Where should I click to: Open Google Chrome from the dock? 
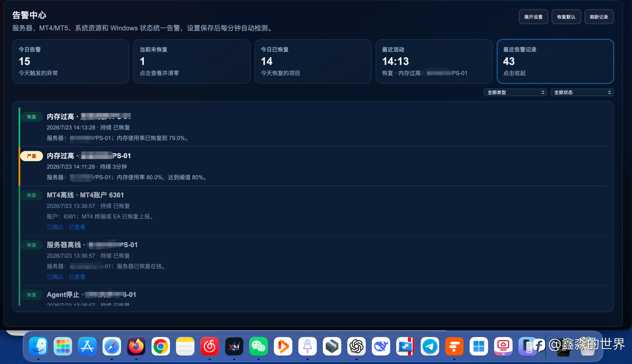[161, 346]
